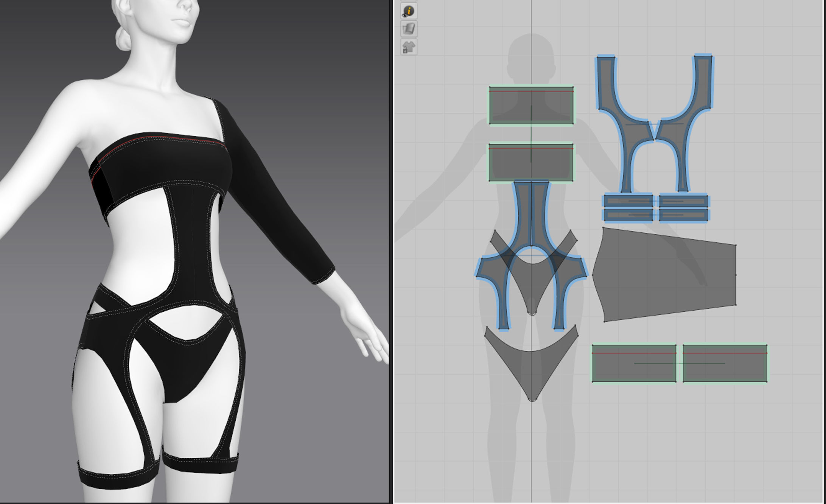Screen dimensions: 826x504
Task: Select the right upper arm of blue harness pattern
Action: (704, 81)
